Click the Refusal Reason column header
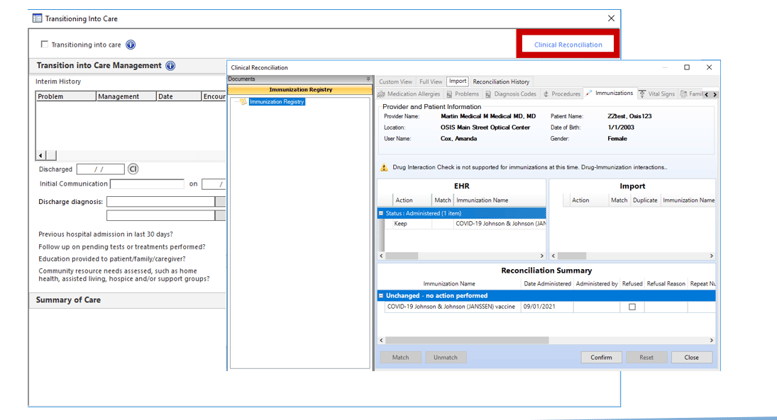 pos(666,284)
